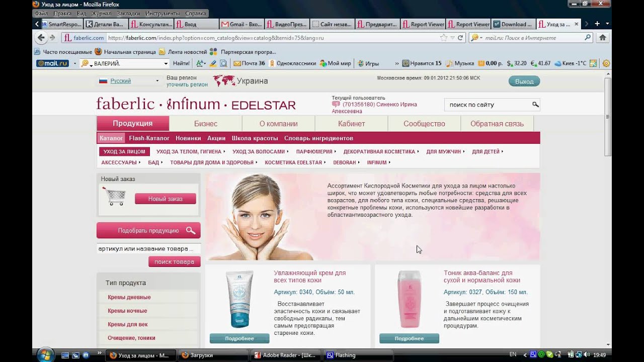Check the Киев -1°C weather widget
This screenshot has height=362, width=644.
[570, 63]
